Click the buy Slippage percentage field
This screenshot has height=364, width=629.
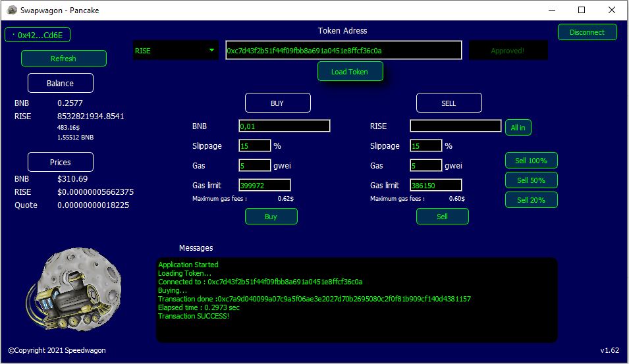(254, 145)
